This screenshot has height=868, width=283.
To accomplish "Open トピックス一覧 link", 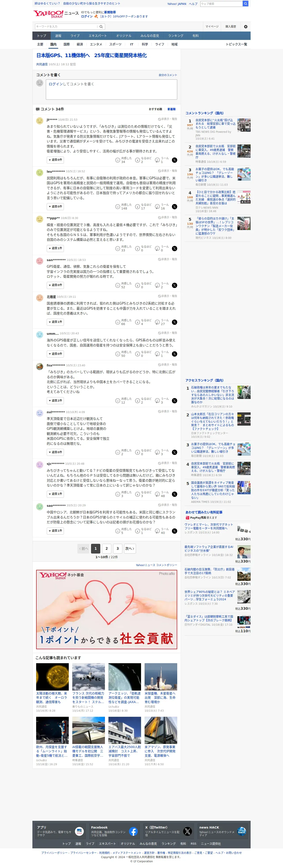I will click(236, 45).
